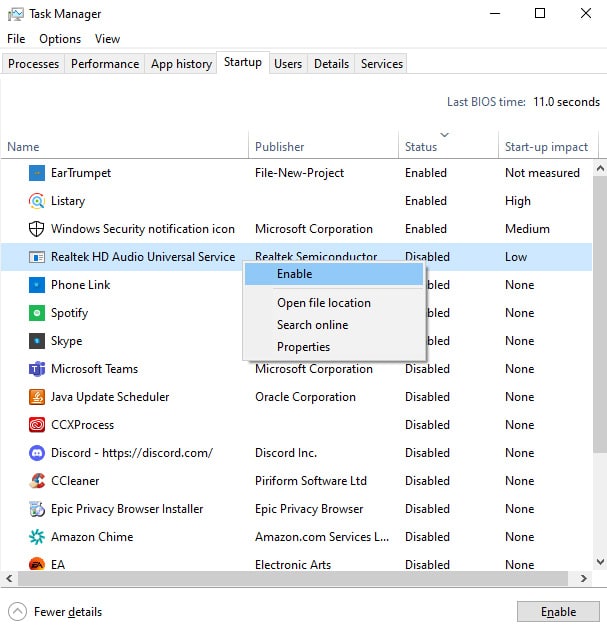Click the Task Manager title bar icon
Image resolution: width=607 pixels, height=634 pixels.
coord(16,14)
